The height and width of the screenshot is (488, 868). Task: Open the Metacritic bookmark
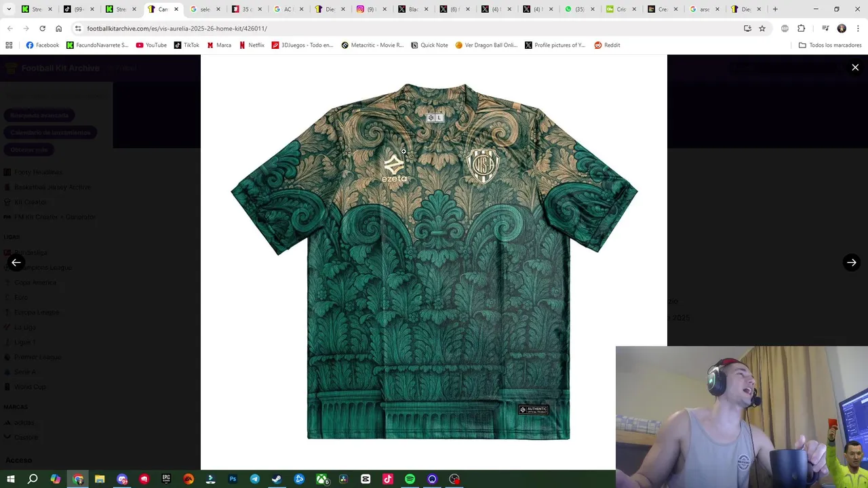click(x=372, y=45)
